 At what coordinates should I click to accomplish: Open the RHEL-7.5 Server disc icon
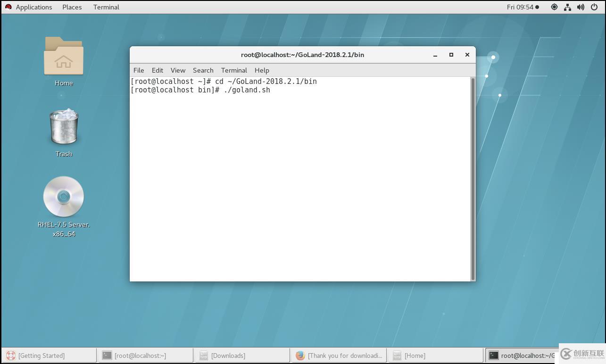(64, 197)
